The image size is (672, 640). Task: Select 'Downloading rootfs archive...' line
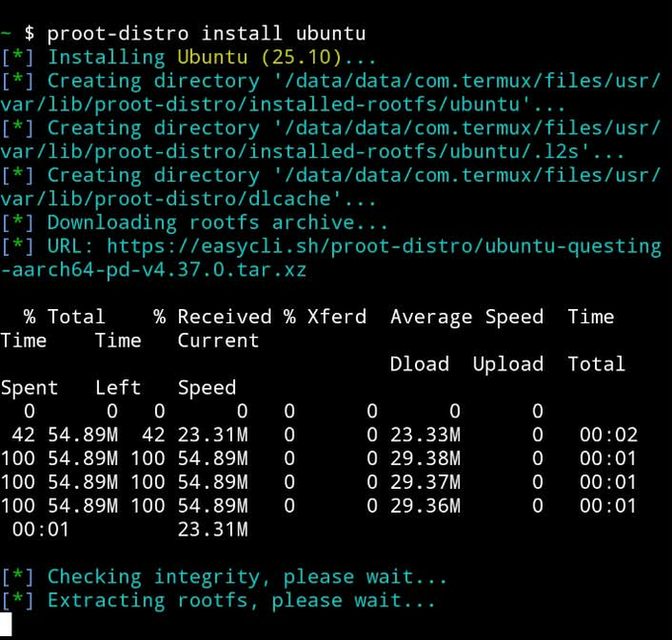coord(195,223)
